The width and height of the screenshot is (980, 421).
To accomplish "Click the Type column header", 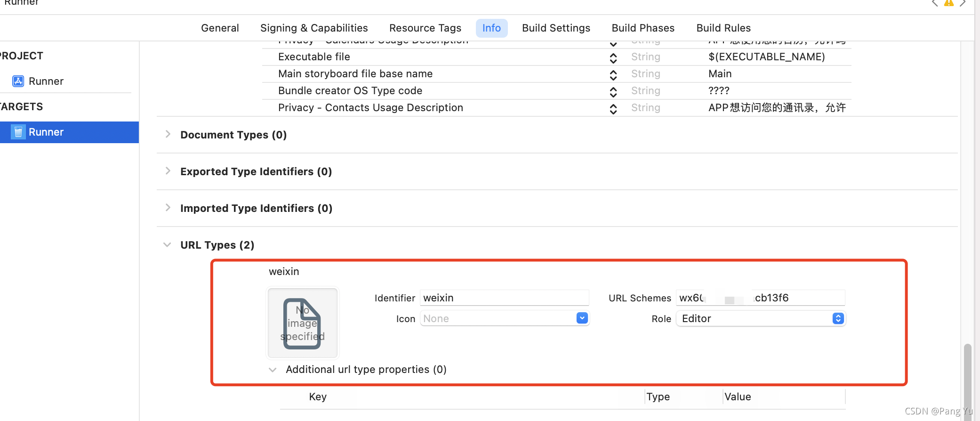I will pos(658,397).
